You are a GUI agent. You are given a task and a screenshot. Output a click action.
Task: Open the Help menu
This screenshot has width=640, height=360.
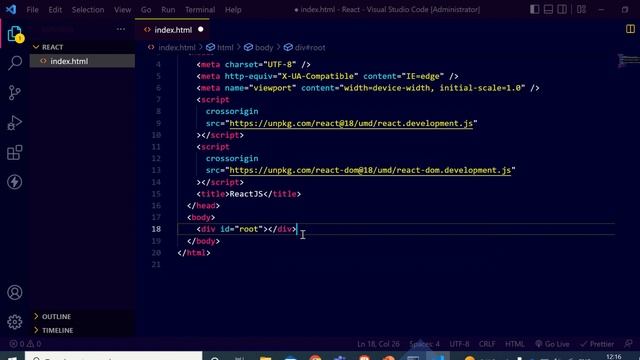[x=233, y=9]
